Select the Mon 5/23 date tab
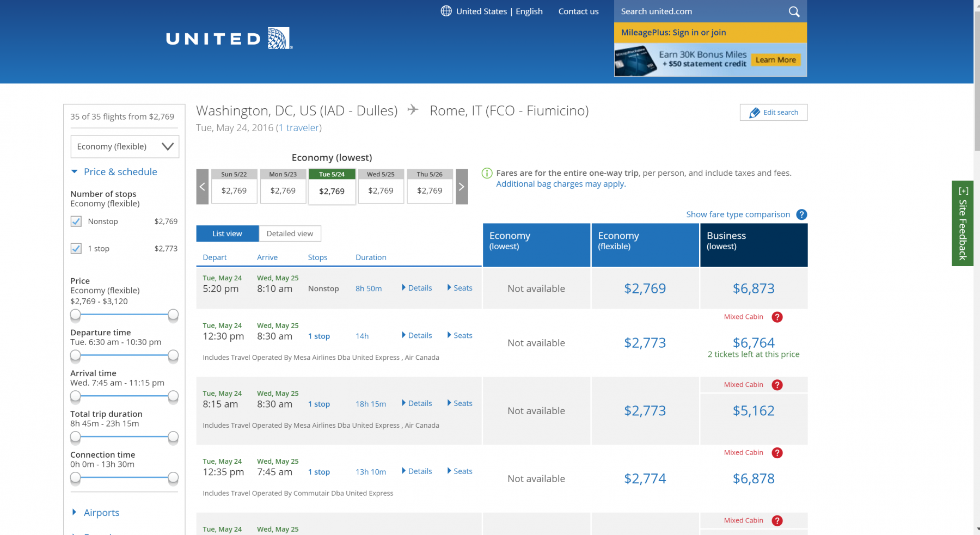This screenshot has width=980, height=535. tap(283, 186)
